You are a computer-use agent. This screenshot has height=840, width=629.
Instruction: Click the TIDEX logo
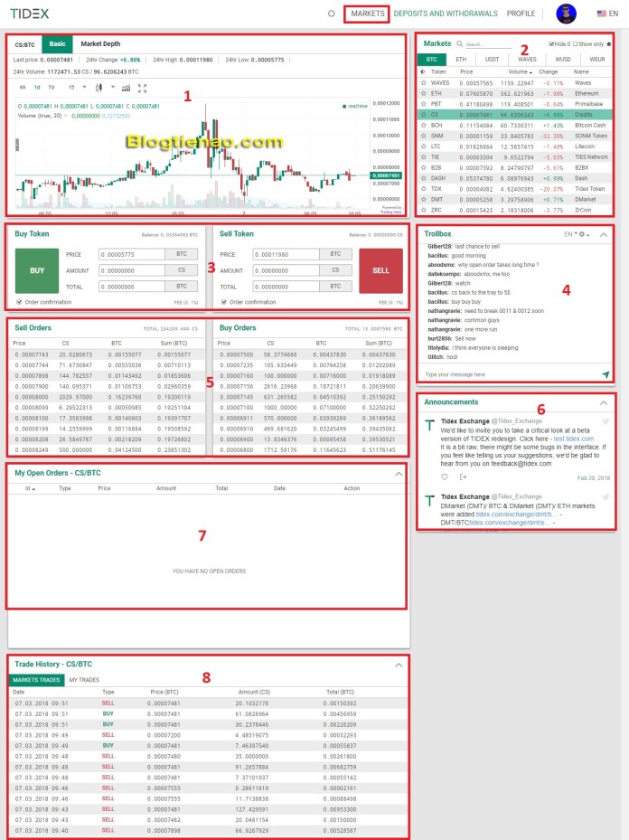pyautogui.click(x=30, y=14)
